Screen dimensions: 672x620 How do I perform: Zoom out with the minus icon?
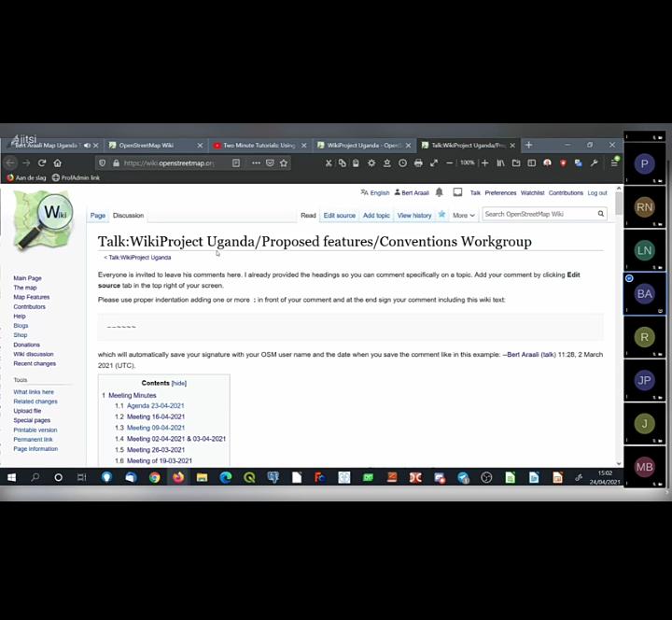pyautogui.click(x=449, y=162)
